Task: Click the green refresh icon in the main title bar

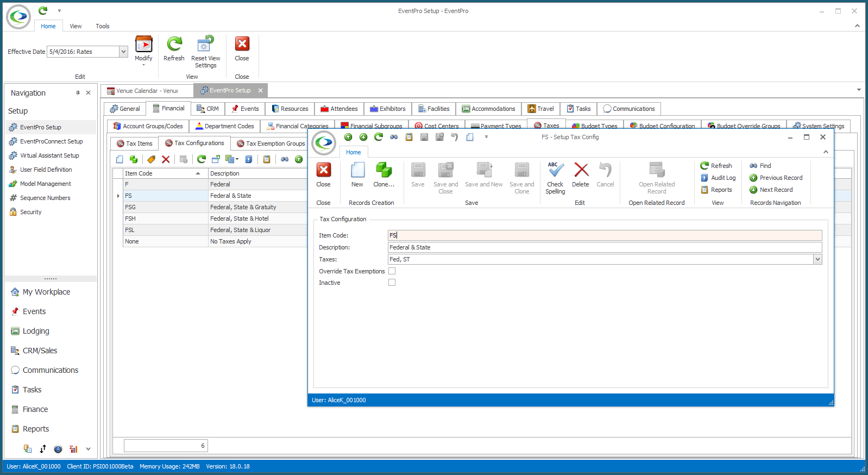Action: [43, 10]
